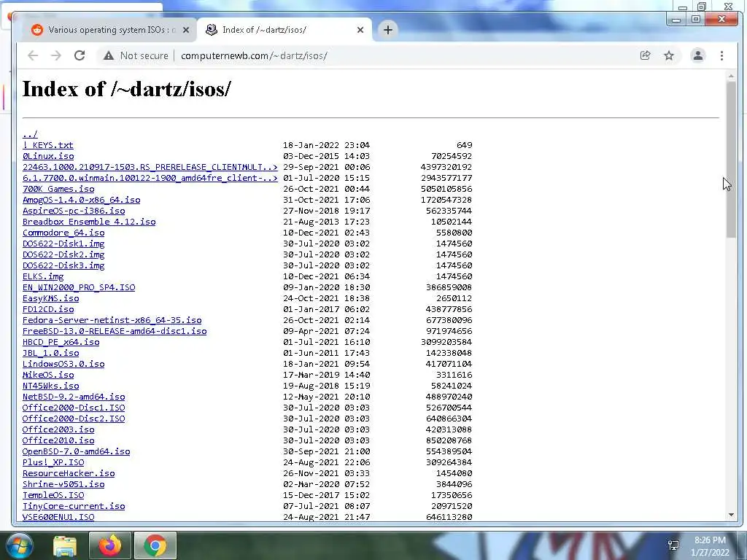This screenshot has width=747, height=560.
Task: Open the Chrome profile avatar
Action: coord(697,55)
